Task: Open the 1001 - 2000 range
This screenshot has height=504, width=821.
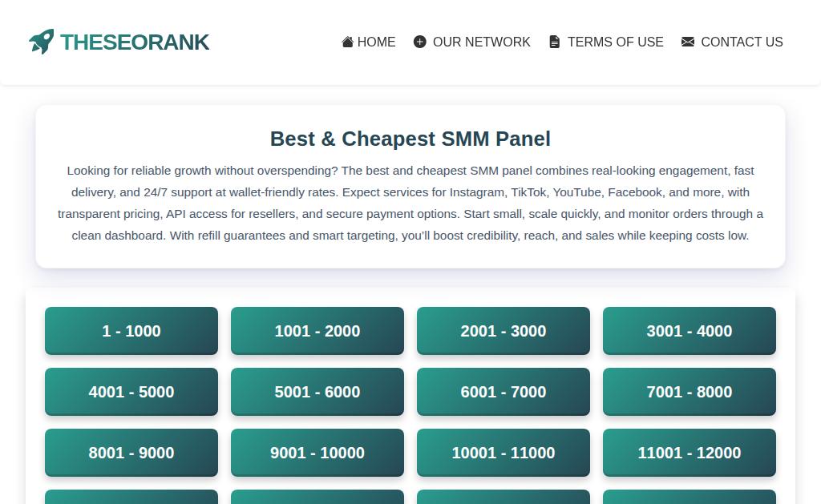Action: click(317, 331)
